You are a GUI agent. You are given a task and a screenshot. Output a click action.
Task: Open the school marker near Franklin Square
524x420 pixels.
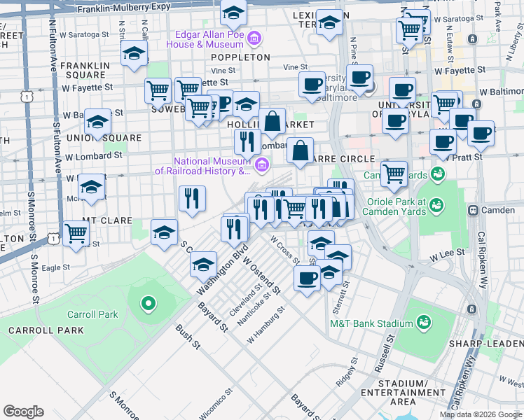coord(134,55)
